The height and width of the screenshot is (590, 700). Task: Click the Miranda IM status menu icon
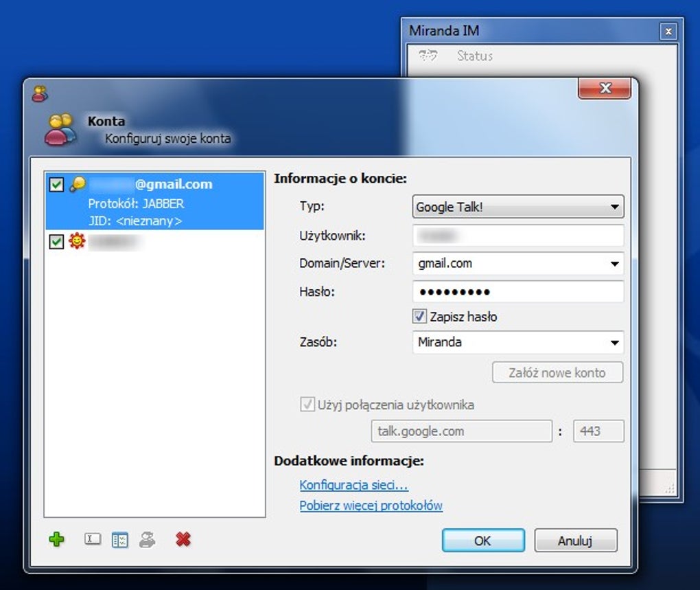point(428,56)
